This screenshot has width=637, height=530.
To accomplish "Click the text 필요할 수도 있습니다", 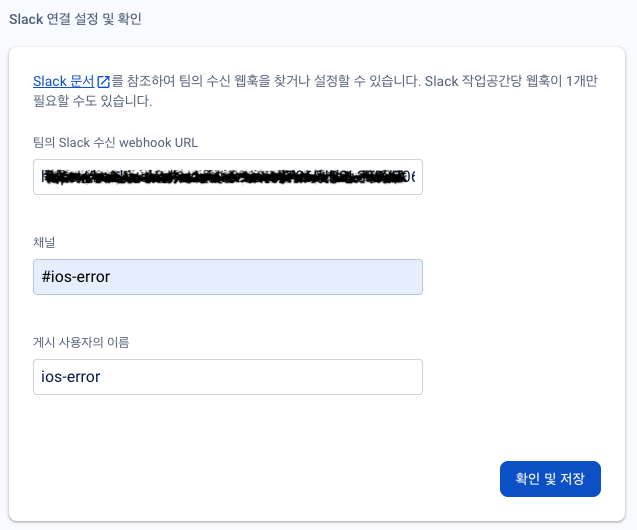I will click(x=93, y=101).
